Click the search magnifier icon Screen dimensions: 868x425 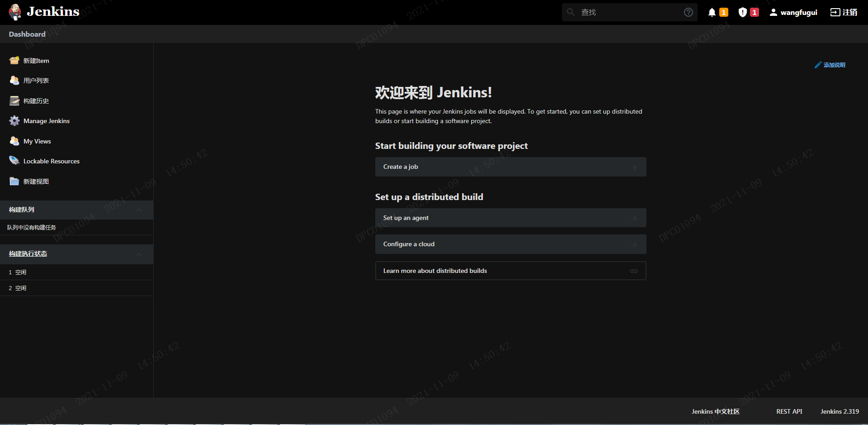571,12
